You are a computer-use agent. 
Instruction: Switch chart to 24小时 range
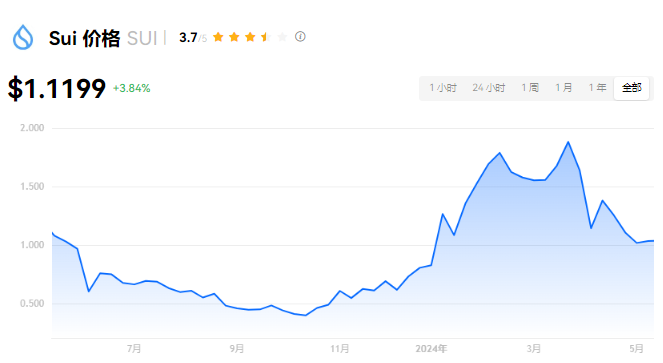pyautogui.click(x=489, y=88)
